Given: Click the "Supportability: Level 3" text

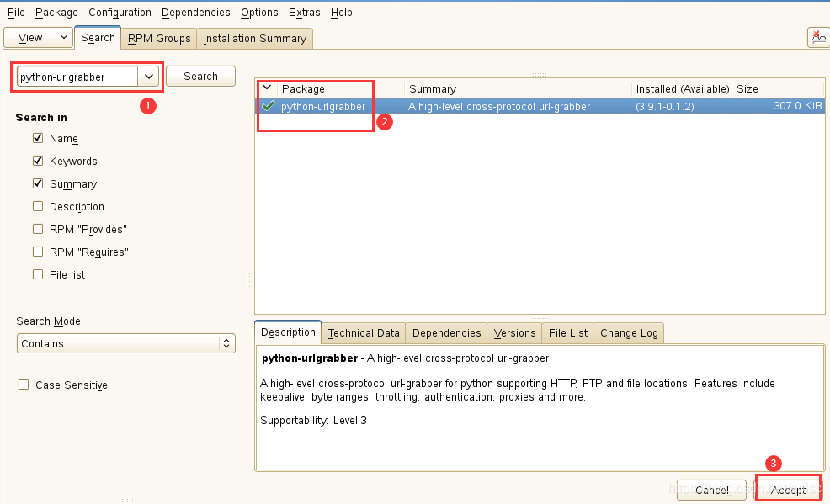Looking at the screenshot, I should click(313, 421).
